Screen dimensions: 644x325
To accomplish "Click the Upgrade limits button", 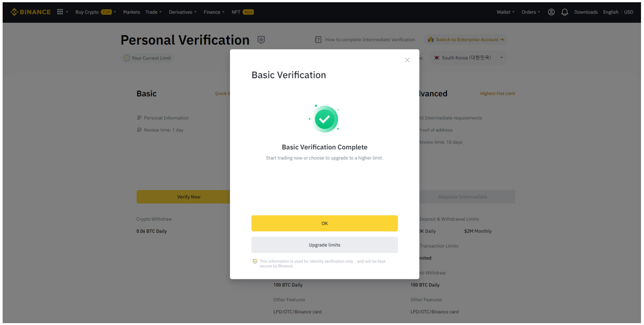I will coord(324,245).
